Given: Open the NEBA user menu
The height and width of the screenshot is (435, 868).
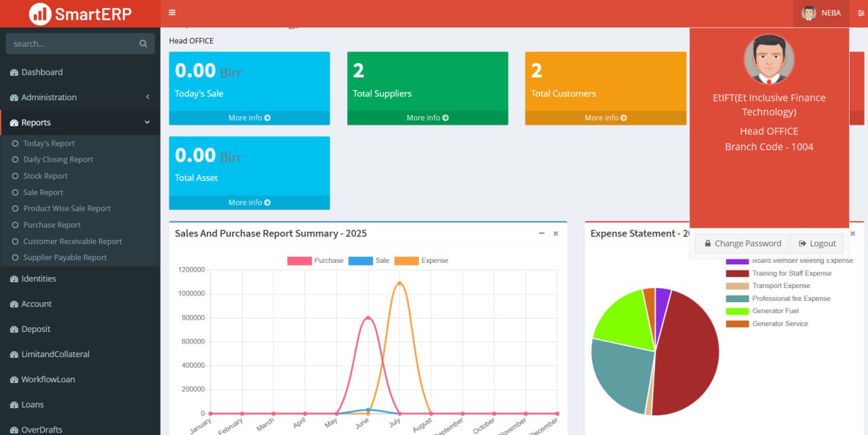Looking at the screenshot, I should (x=821, y=13).
